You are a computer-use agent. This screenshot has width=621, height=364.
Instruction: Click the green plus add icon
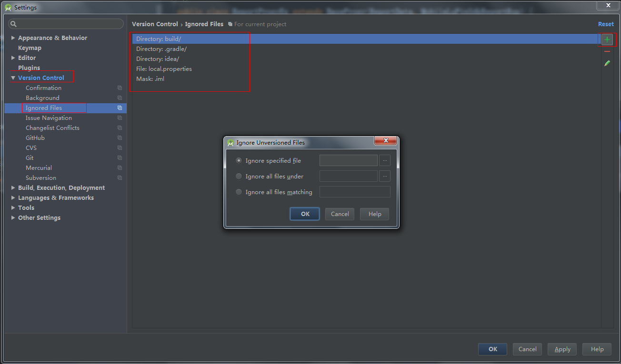(607, 39)
